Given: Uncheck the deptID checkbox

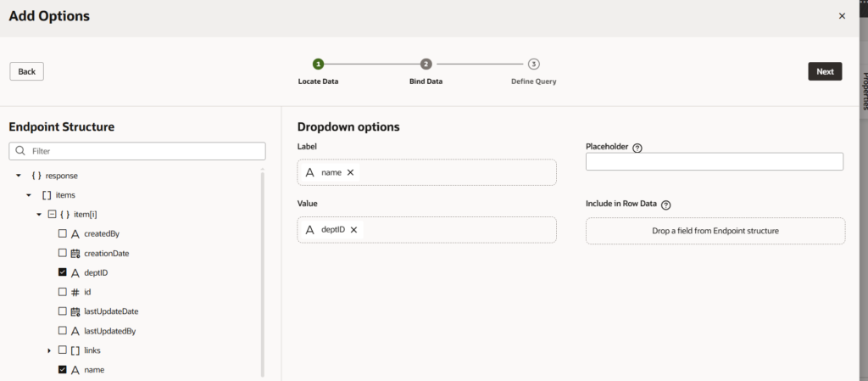Looking at the screenshot, I should click(62, 273).
